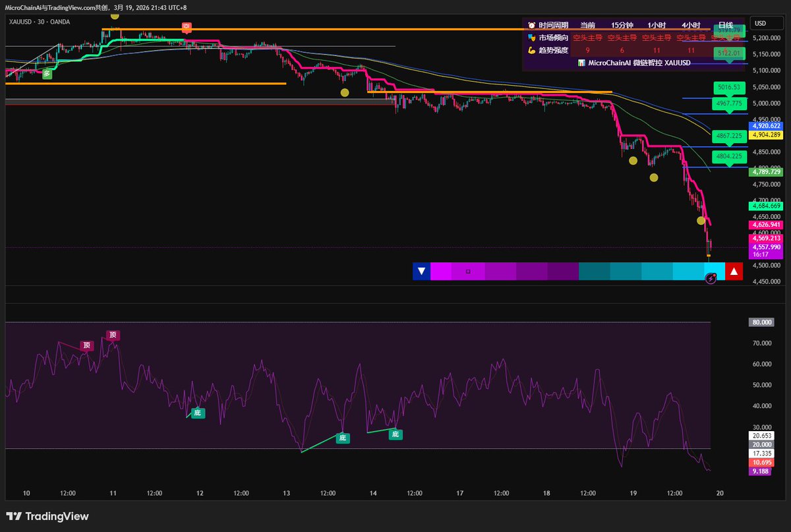Image resolution: width=791 pixels, height=532 pixels.
Task: Click the 市场倾向 row label
Action: pyautogui.click(x=554, y=38)
